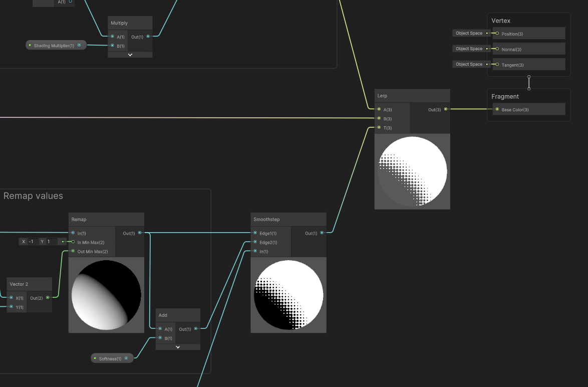Select the A(1) input port on the Multiply node
Screen dimensions: 588x387
point(113,37)
